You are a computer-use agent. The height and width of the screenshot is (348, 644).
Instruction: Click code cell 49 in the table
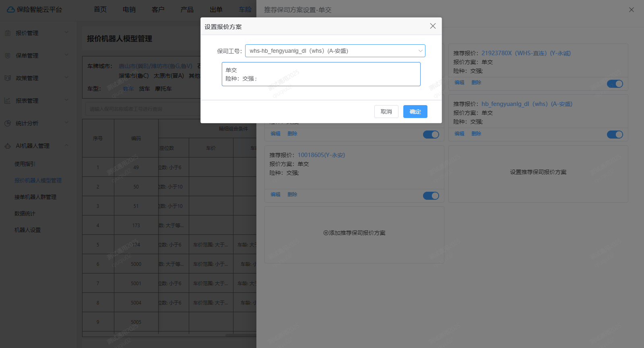pos(136,168)
